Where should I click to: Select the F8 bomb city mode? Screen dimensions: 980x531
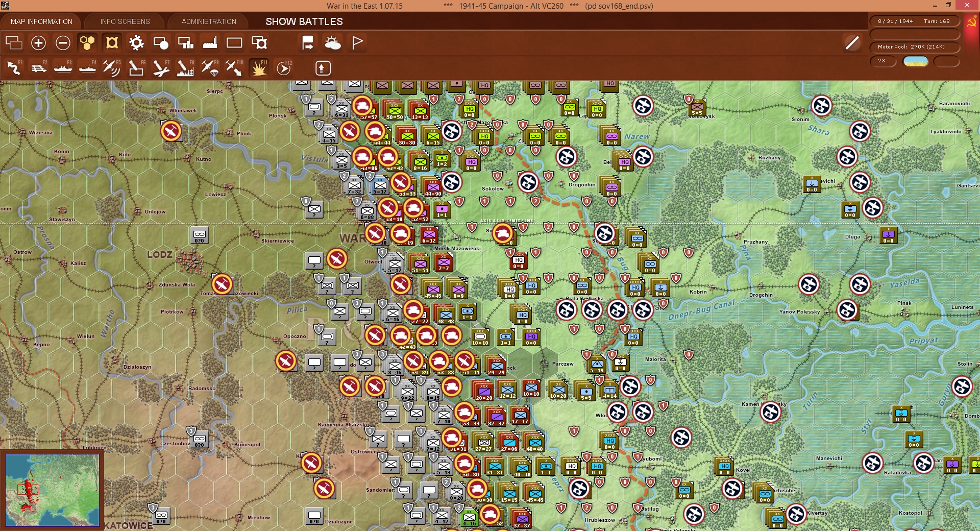coord(185,68)
